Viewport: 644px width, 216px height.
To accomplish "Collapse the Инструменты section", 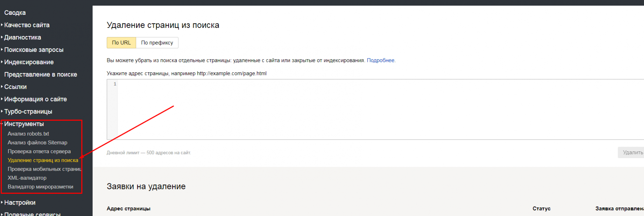I will [24, 124].
